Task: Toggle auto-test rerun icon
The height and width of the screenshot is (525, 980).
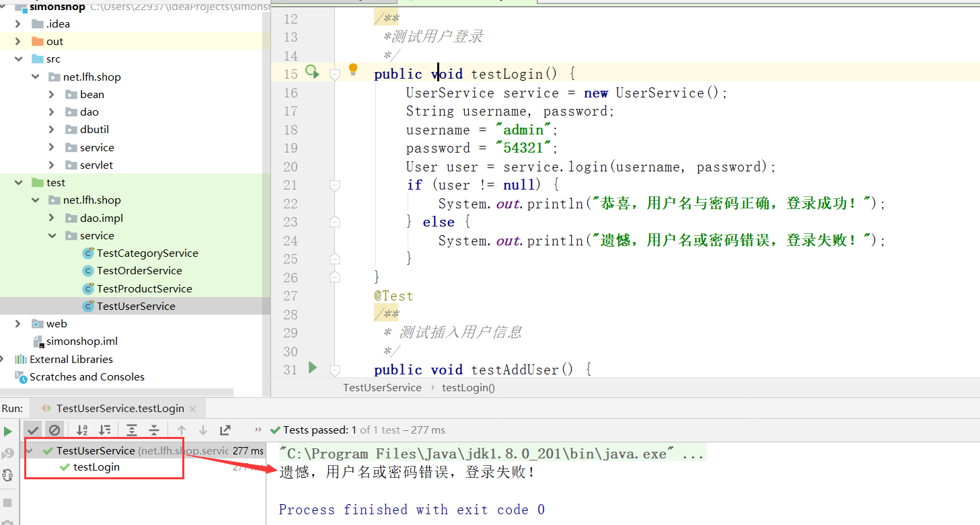Action: (7, 475)
